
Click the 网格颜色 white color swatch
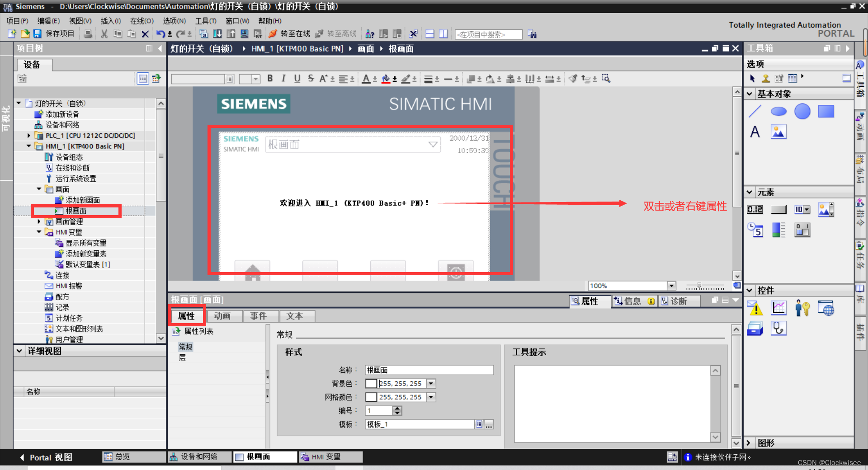371,397
